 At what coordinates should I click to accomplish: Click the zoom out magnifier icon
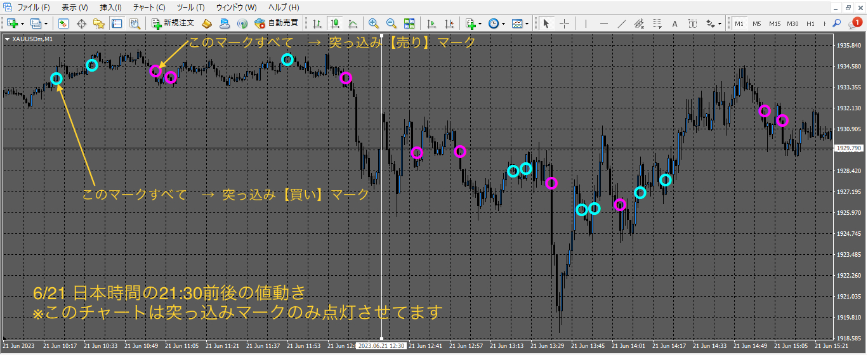(x=391, y=23)
